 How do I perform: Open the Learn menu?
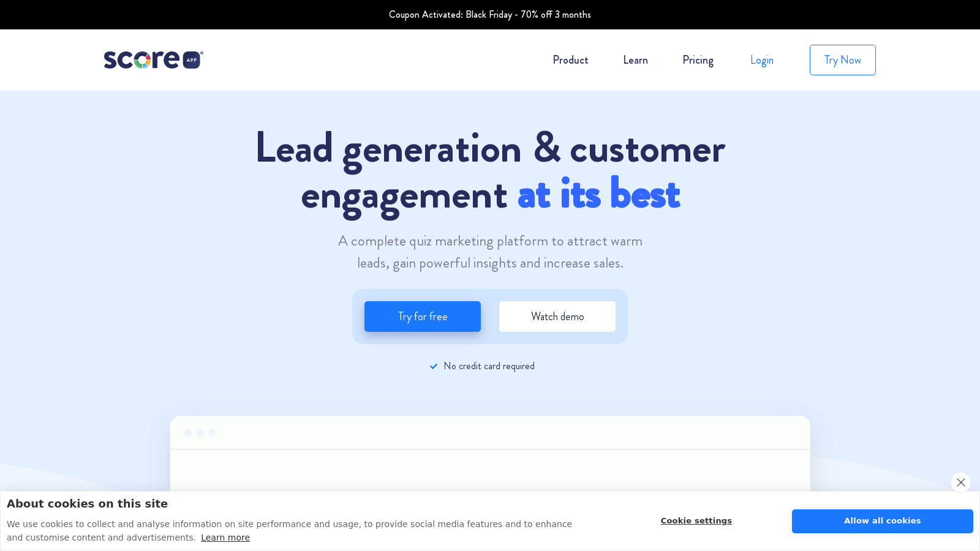pos(635,60)
